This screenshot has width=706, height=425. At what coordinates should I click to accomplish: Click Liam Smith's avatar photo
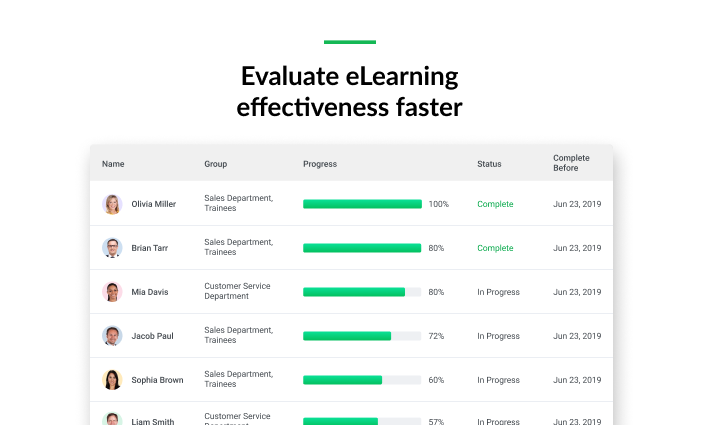112,419
